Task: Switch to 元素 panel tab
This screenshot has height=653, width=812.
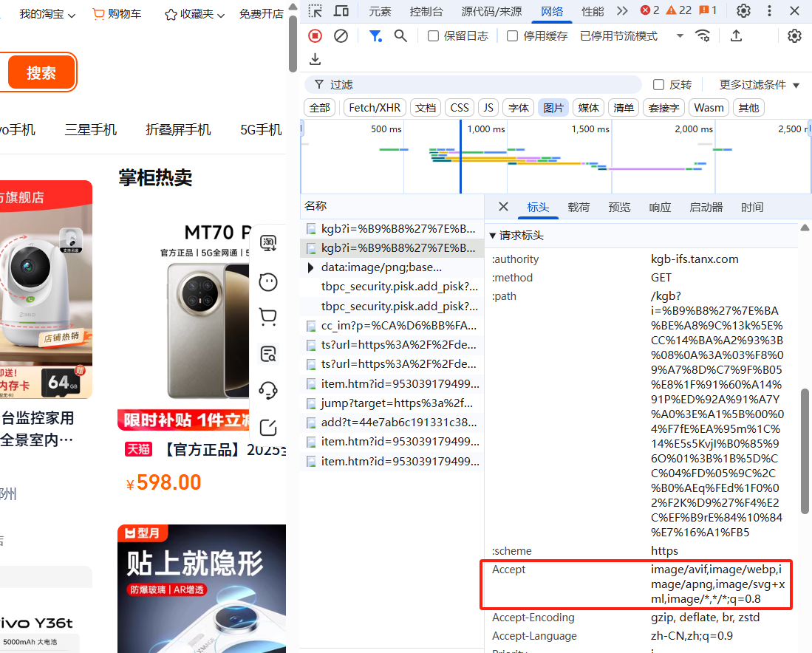Action: coord(380,11)
